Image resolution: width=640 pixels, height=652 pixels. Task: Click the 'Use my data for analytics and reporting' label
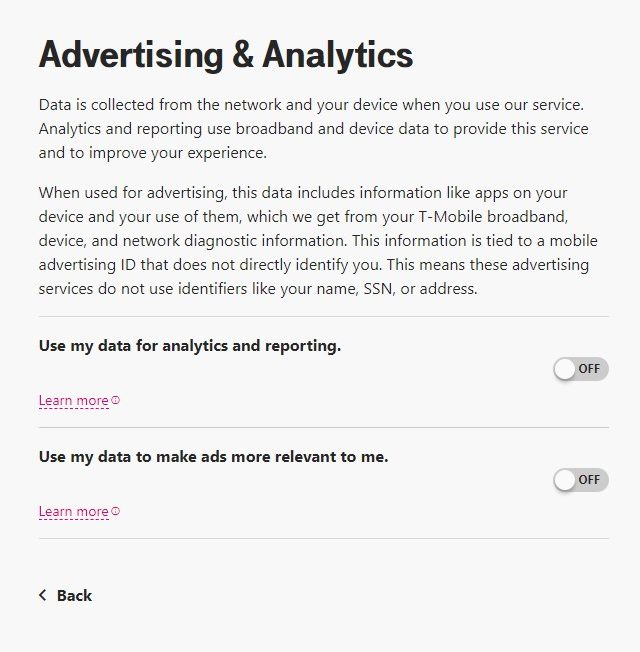[190, 346]
